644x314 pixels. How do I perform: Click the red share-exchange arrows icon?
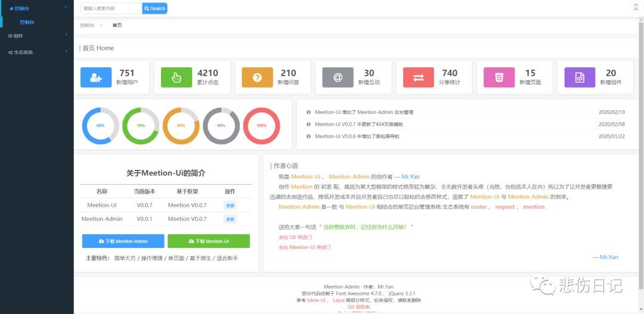[x=419, y=77]
